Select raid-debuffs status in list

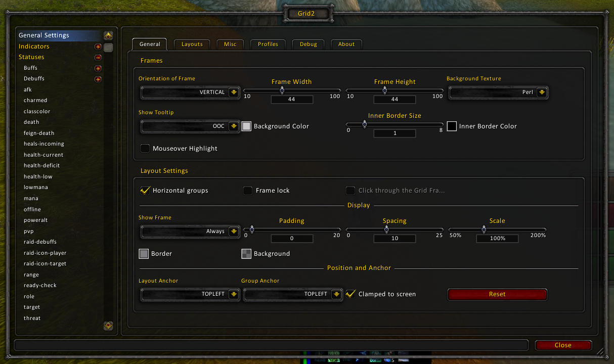(x=40, y=242)
